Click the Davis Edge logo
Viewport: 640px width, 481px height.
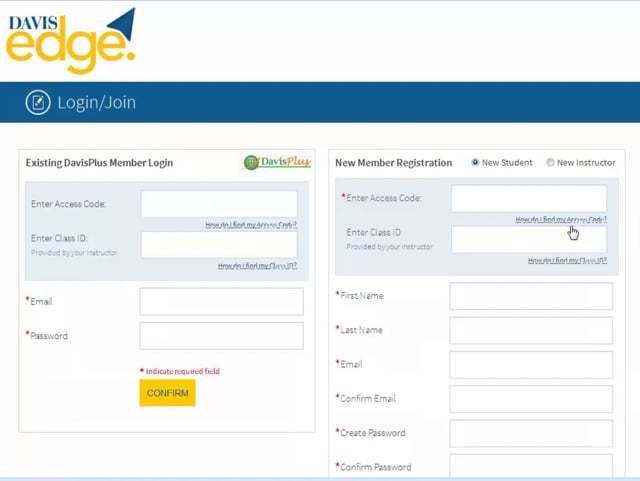[x=71, y=41]
